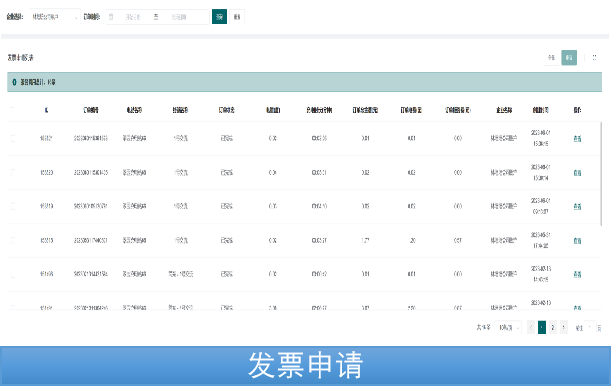Select page 2 in pagination
Image resolution: width=611 pixels, height=387 pixels.
pyautogui.click(x=553, y=328)
